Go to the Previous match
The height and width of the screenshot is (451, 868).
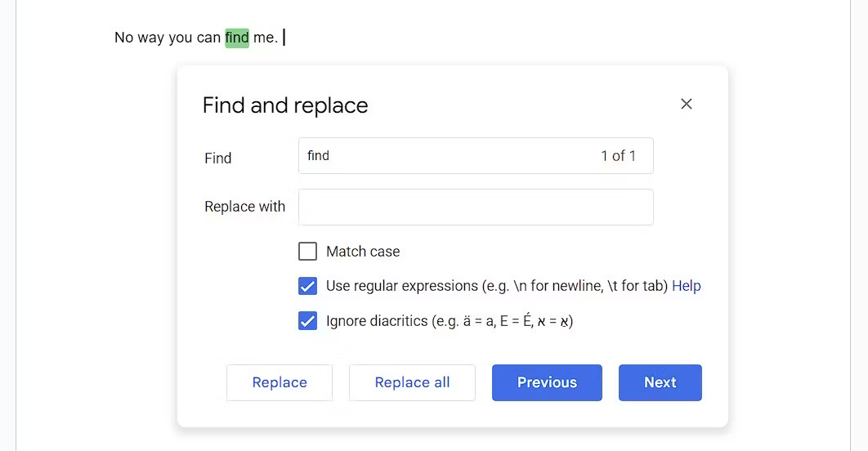coord(547,382)
